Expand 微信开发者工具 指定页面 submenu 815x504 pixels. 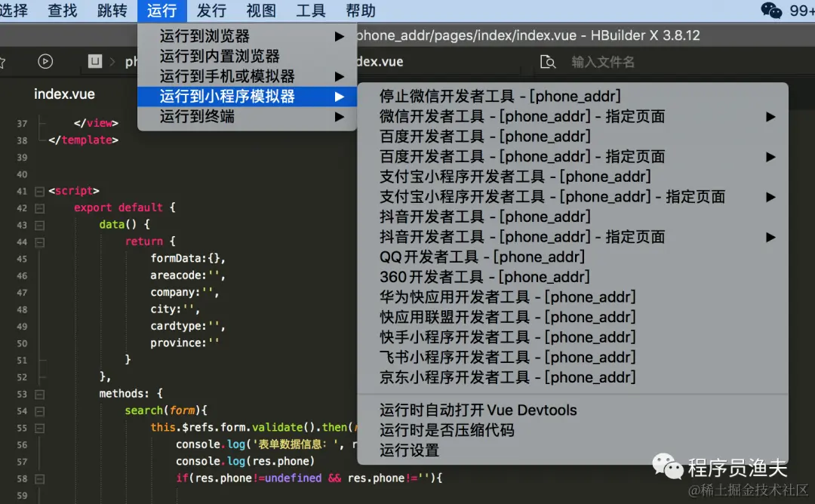573,116
